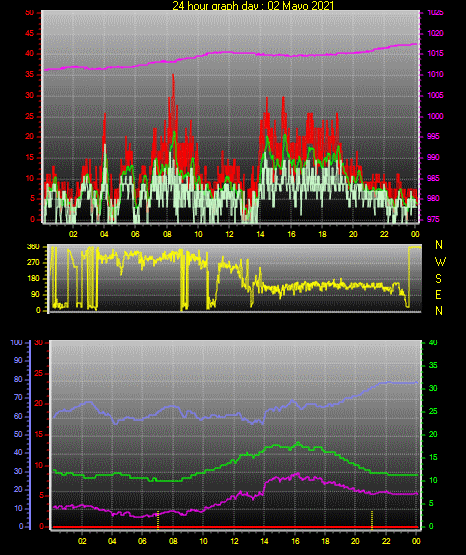The height and width of the screenshot is (555, 466).
Task: Click the red 25 label on lower temperature axis
Action: pyautogui.click(x=38, y=373)
